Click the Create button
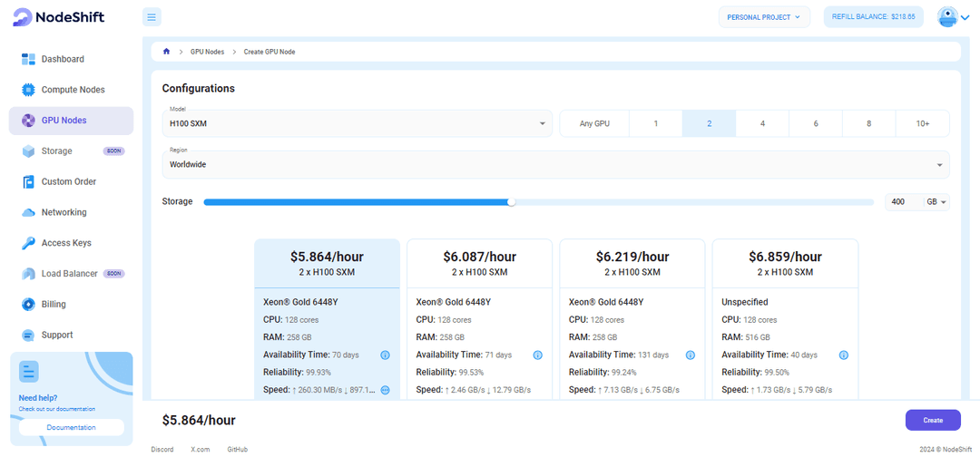Viewport: 980px width, 457px height. pyautogui.click(x=933, y=420)
